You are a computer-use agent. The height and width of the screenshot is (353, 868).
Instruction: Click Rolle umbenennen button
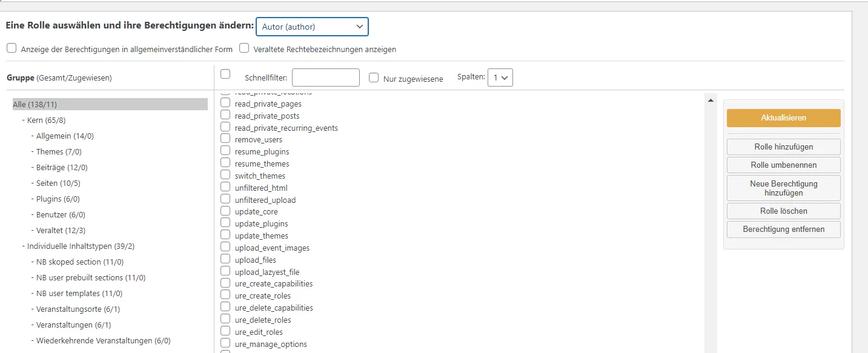coord(783,165)
